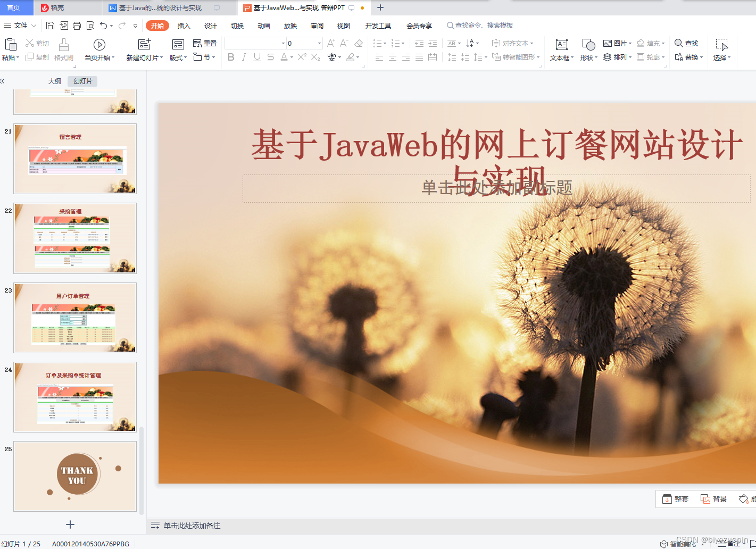756x549 pixels.
Task: Click the 整套 template button
Action: point(675,499)
